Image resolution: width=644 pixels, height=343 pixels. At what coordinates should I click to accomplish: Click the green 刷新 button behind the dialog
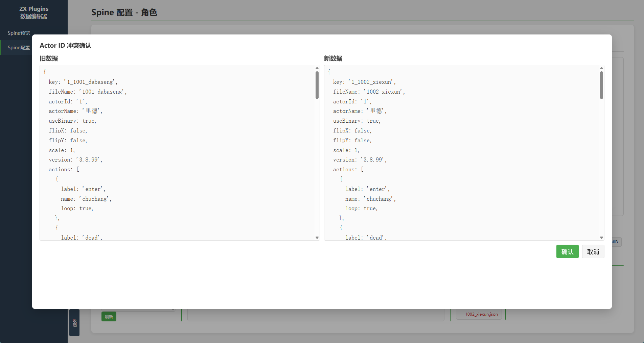click(x=109, y=317)
